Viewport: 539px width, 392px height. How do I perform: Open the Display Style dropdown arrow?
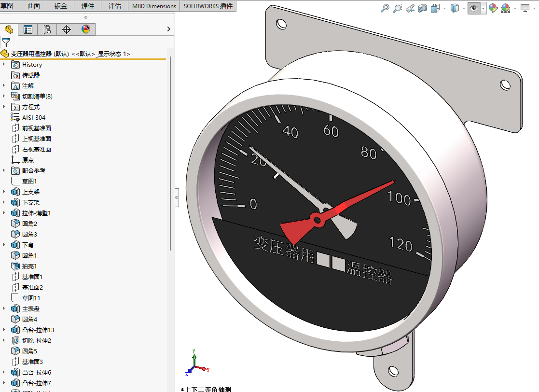pyautogui.click(x=464, y=8)
